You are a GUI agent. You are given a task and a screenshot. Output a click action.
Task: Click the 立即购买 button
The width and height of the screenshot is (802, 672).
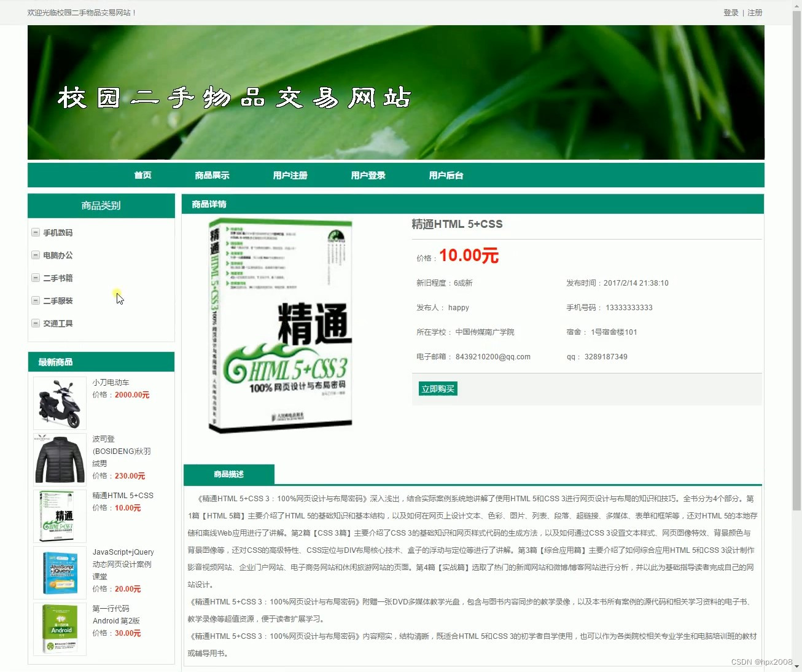(438, 389)
